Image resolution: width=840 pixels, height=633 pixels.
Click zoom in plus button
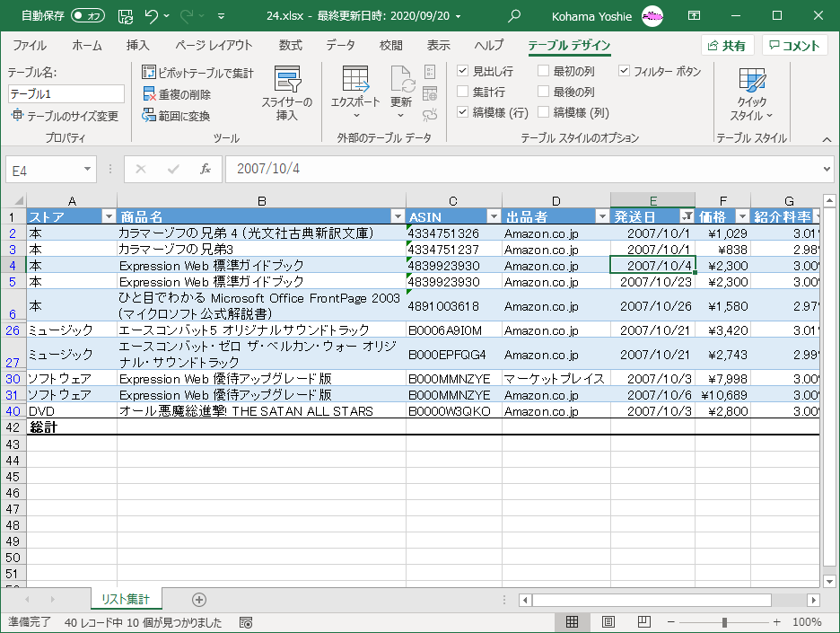tap(777, 622)
